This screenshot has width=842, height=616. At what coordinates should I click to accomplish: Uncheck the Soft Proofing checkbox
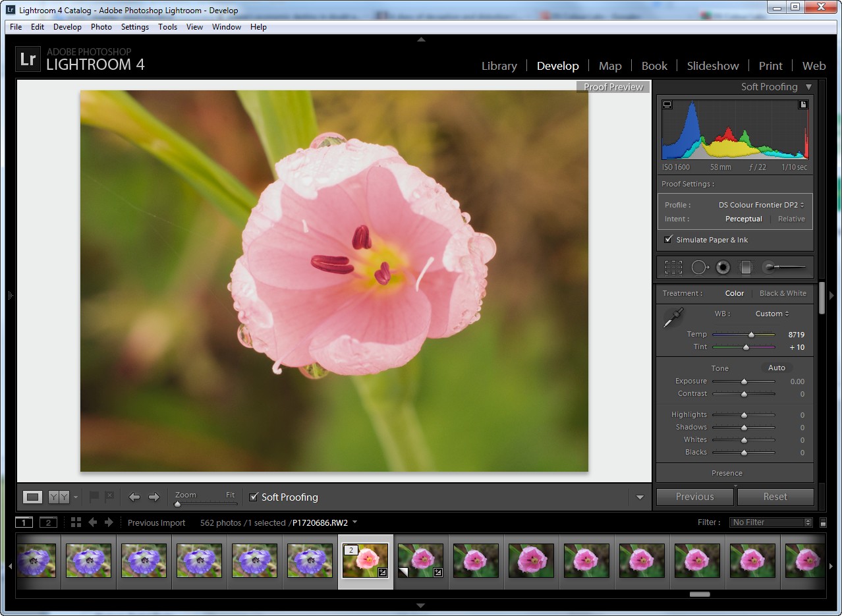[x=254, y=497]
